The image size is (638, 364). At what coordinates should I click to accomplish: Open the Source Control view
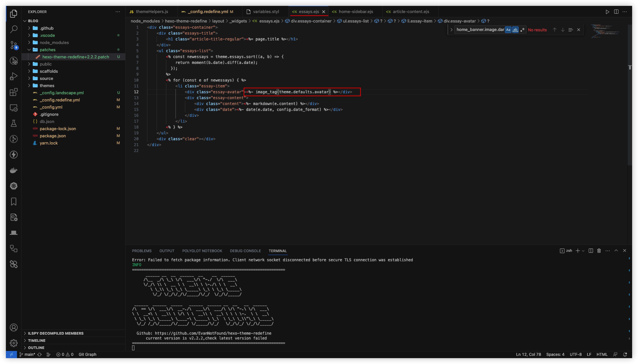[x=14, y=45]
